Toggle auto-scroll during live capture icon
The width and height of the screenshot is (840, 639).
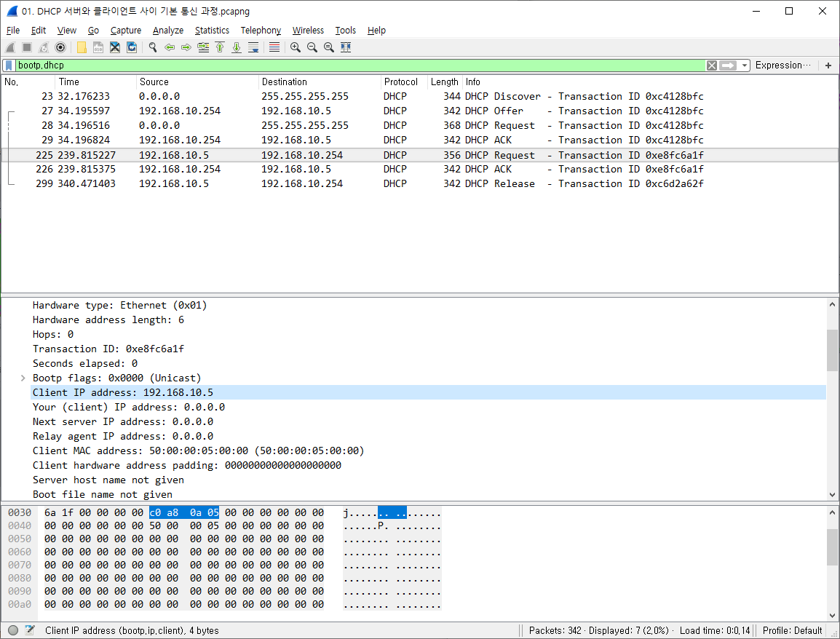pyautogui.click(x=253, y=48)
